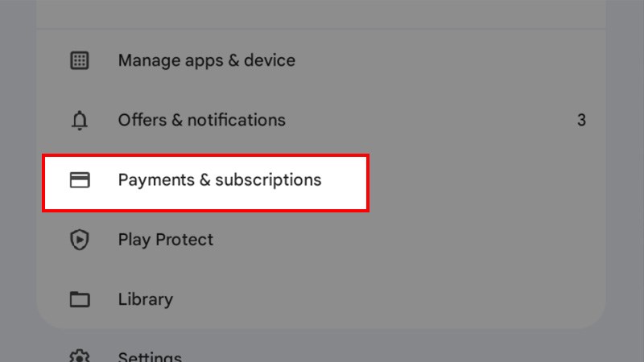Select the Play Protect shield icon
Image resolution: width=644 pixels, height=362 pixels.
(x=79, y=240)
